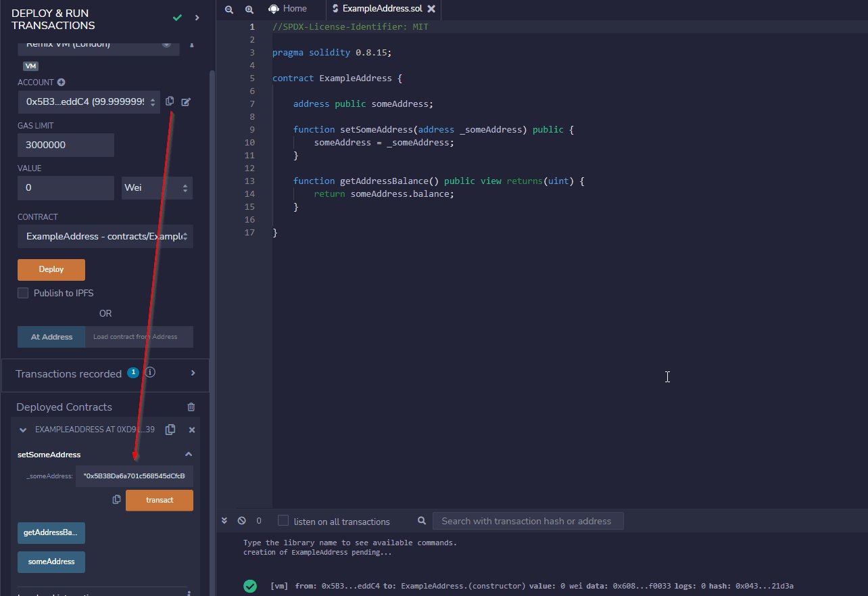Open the account selection dropdown

click(x=89, y=102)
